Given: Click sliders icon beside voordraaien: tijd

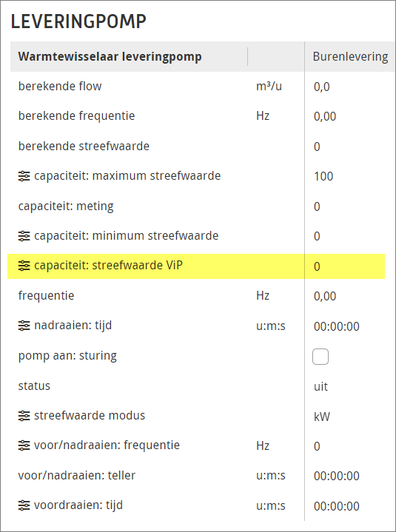Looking at the screenshot, I should click(x=24, y=505).
